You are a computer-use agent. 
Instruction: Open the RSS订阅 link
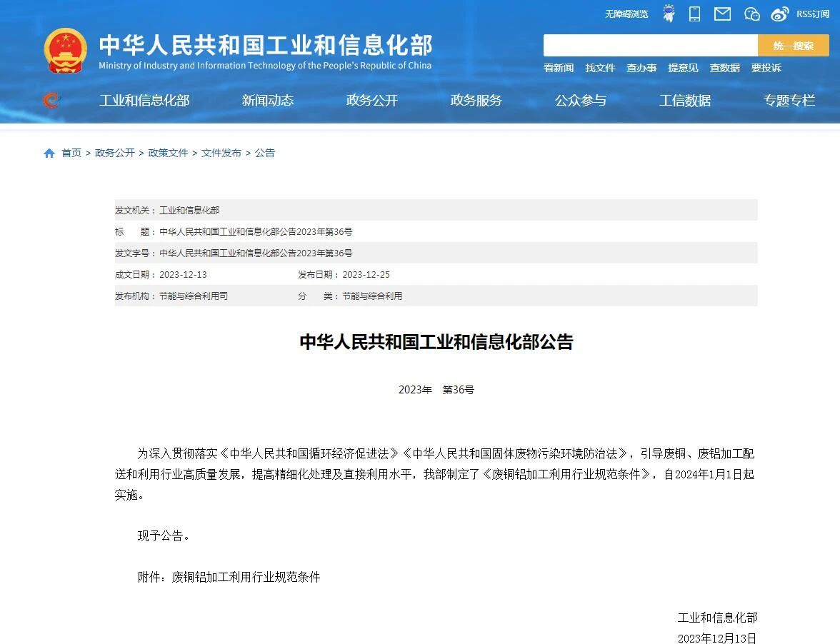pos(813,14)
